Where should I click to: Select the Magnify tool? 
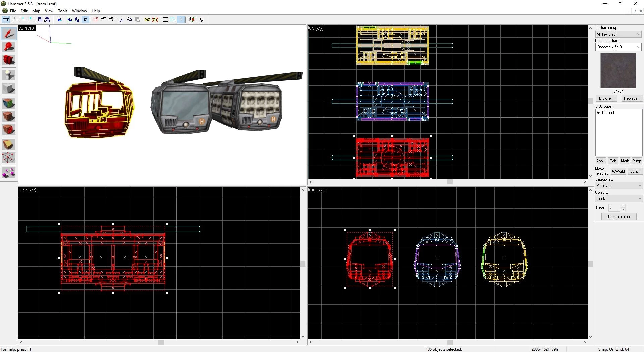click(x=9, y=47)
